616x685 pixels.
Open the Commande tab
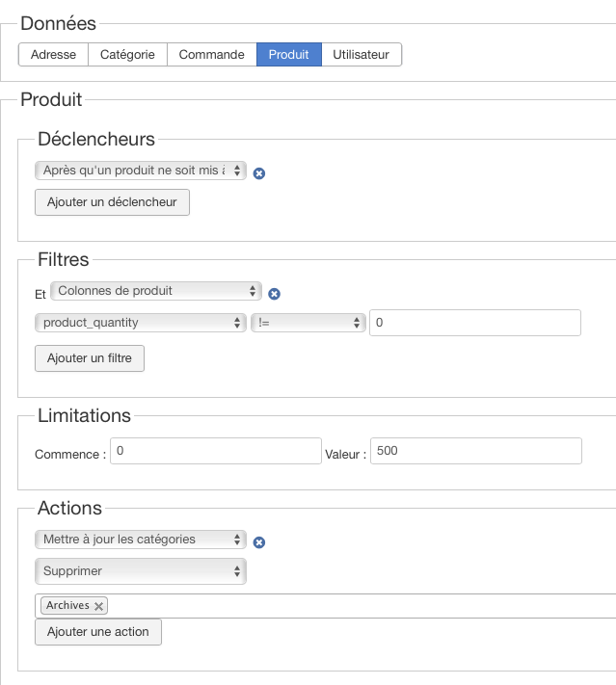(211, 55)
